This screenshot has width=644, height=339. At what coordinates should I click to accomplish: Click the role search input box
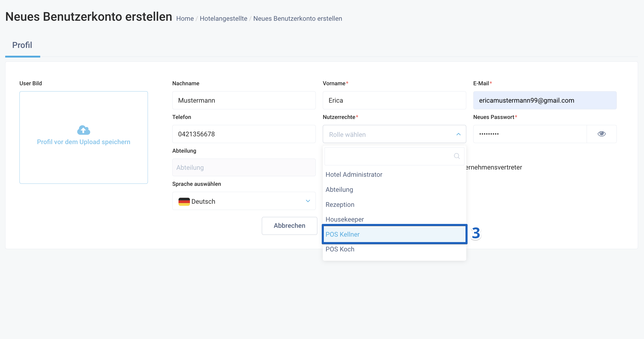click(x=394, y=156)
